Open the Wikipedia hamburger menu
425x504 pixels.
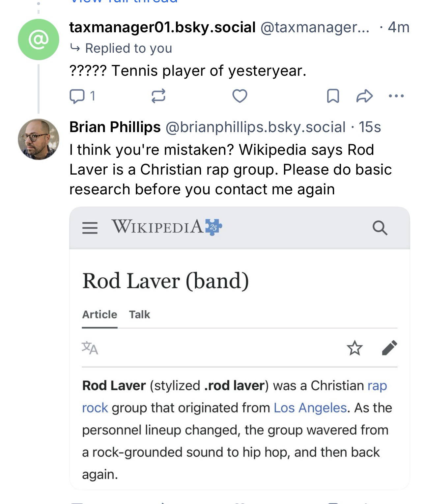pos(90,228)
